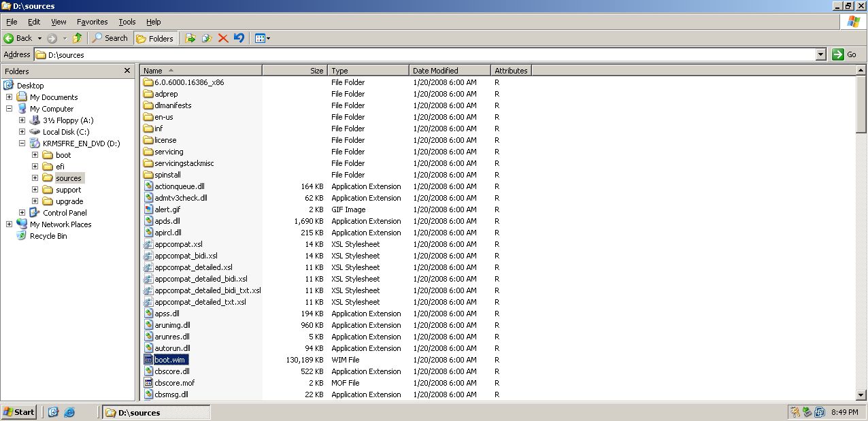
Task: Click the vertical scrollbar up arrow
Action: pyautogui.click(x=861, y=71)
